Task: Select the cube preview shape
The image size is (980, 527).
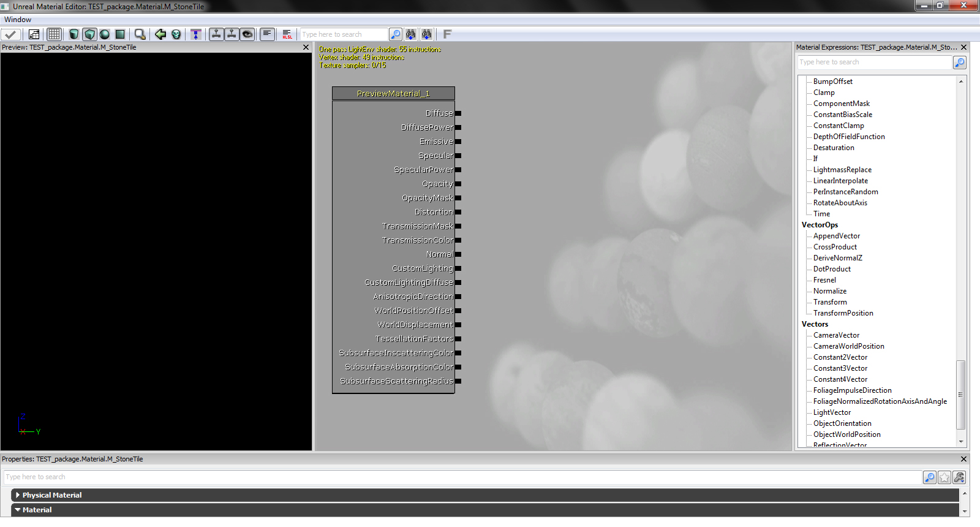Action: pyautogui.click(x=89, y=34)
